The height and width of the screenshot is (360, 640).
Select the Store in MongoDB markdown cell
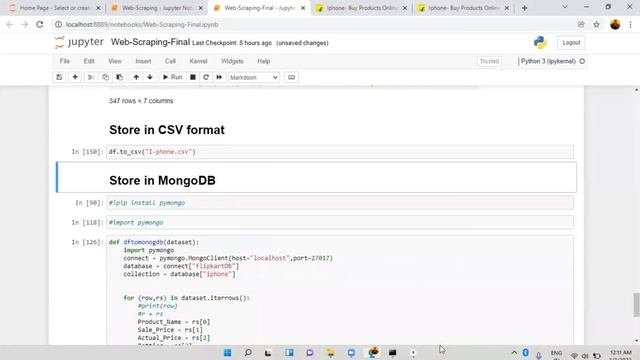316,178
